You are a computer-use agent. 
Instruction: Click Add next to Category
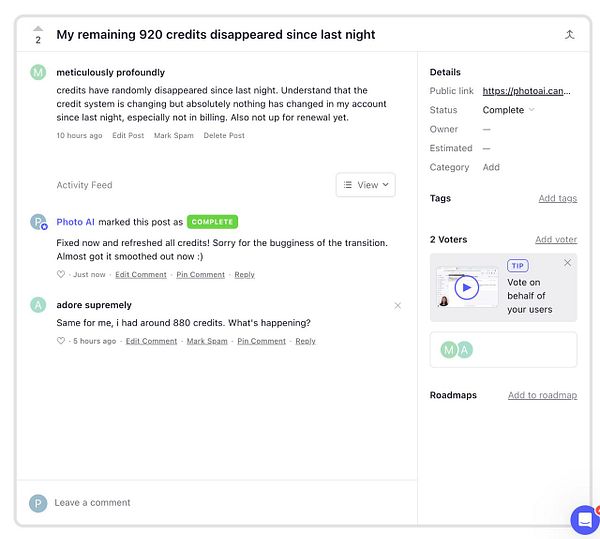click(491, 167)
